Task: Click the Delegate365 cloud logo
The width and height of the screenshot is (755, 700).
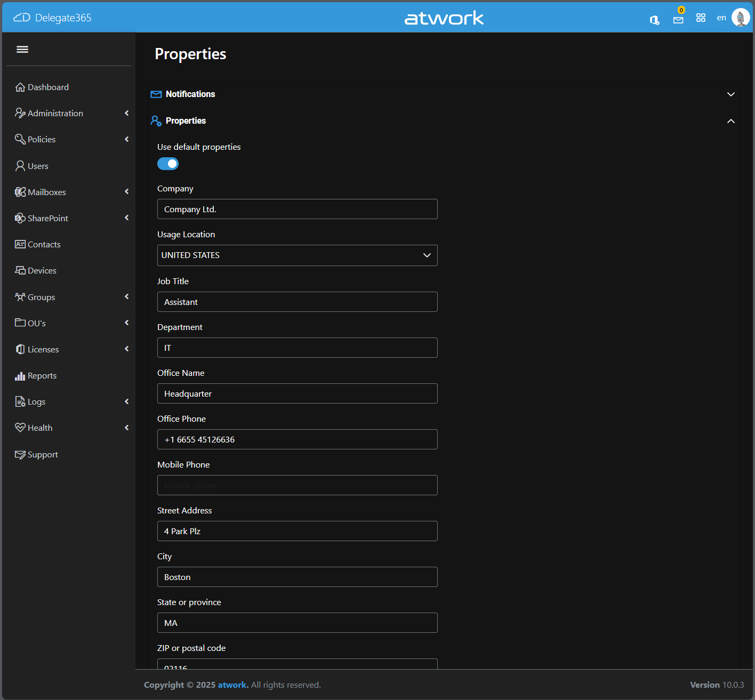Action: coord(22,18)
